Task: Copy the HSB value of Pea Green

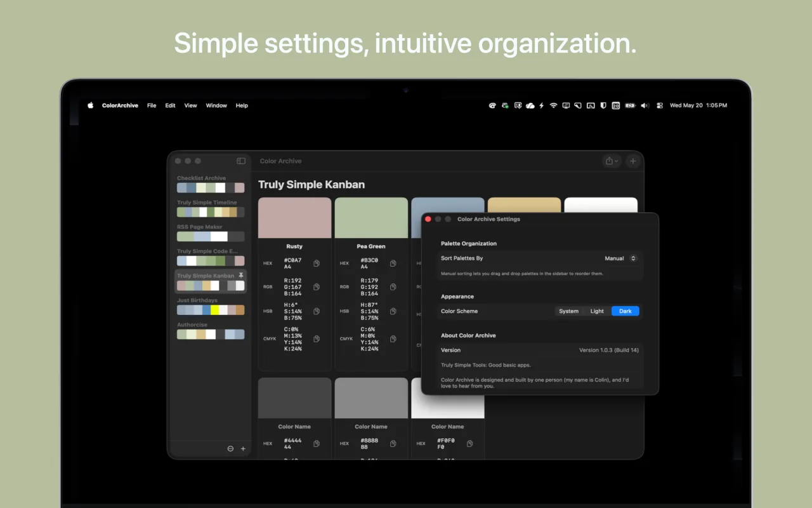Action: 393,311
